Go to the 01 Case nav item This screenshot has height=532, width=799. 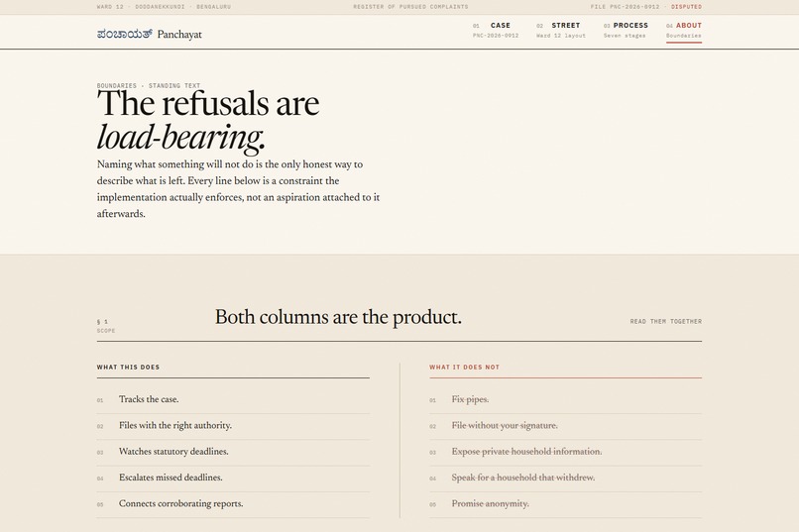[x=496, y=30]
